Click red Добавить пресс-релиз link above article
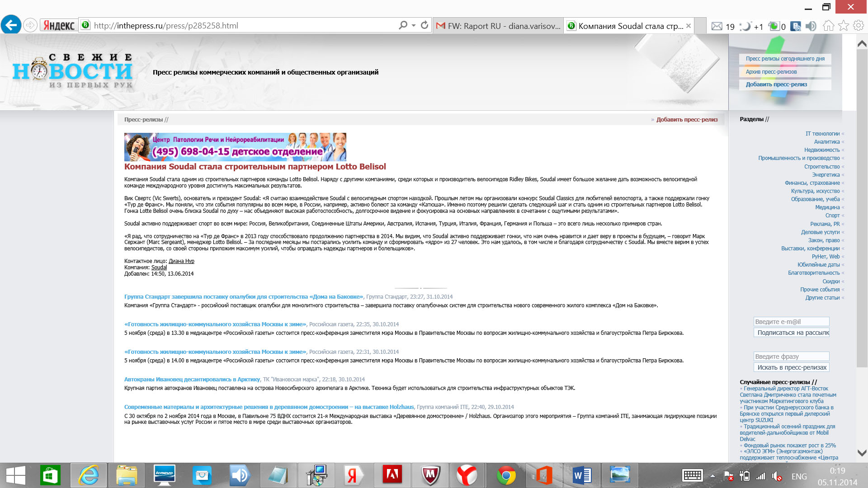This screenshot has width=868, height=488. pos(687,120)
